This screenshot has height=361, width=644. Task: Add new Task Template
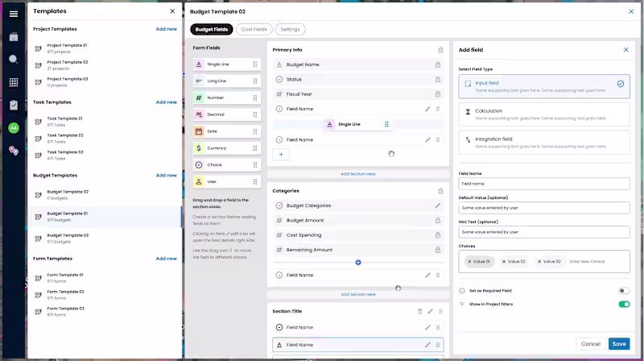(167, 102)
